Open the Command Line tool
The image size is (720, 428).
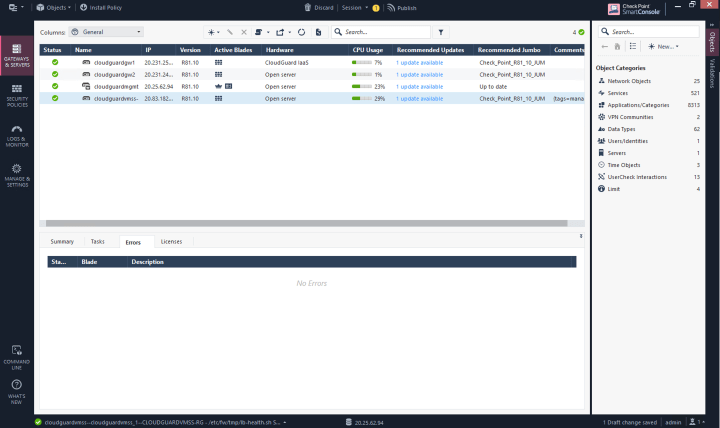click(x=17, y=358)
